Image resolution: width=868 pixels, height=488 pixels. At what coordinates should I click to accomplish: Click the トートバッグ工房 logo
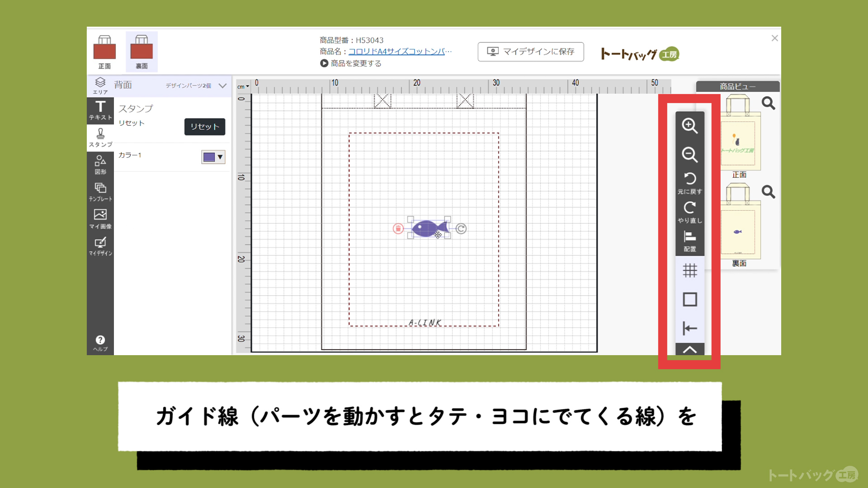(640, 54)
